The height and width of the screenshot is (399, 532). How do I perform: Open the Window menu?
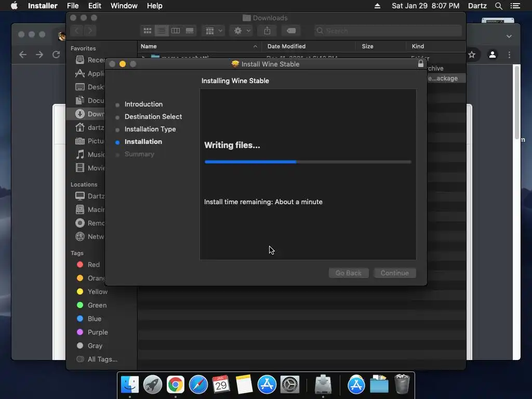(124, 6)
